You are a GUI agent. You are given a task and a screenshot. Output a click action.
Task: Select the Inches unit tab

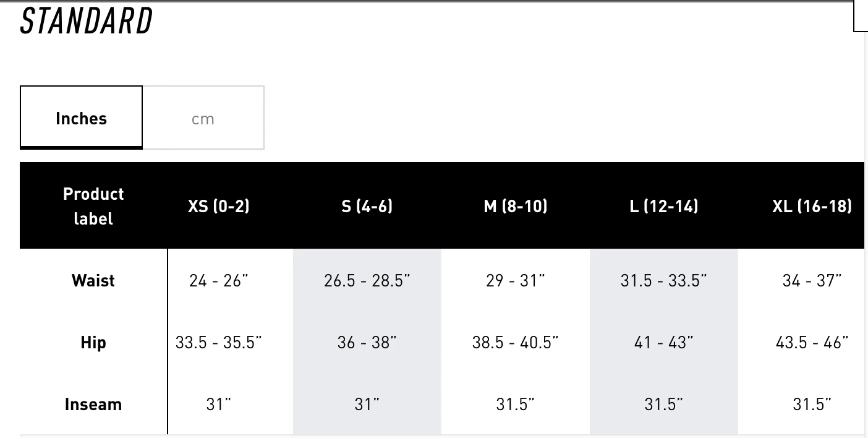(81, 118)
